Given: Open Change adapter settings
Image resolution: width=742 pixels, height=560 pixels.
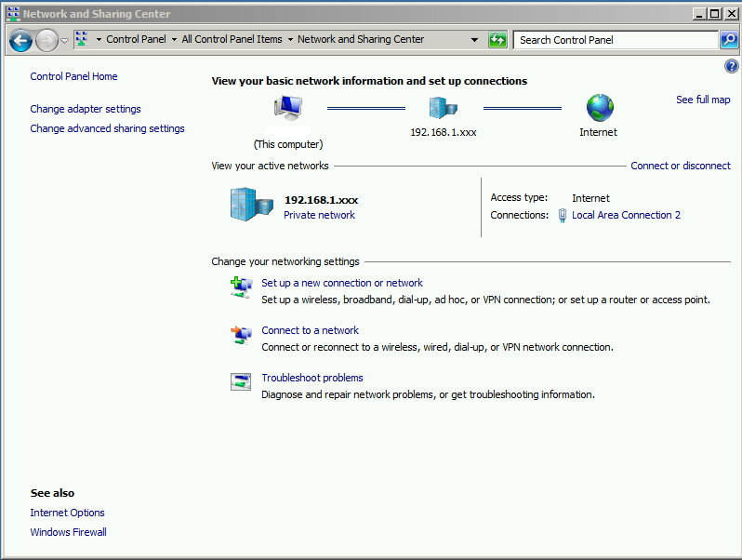Looking at the screenshot, I should click(86, 109).
